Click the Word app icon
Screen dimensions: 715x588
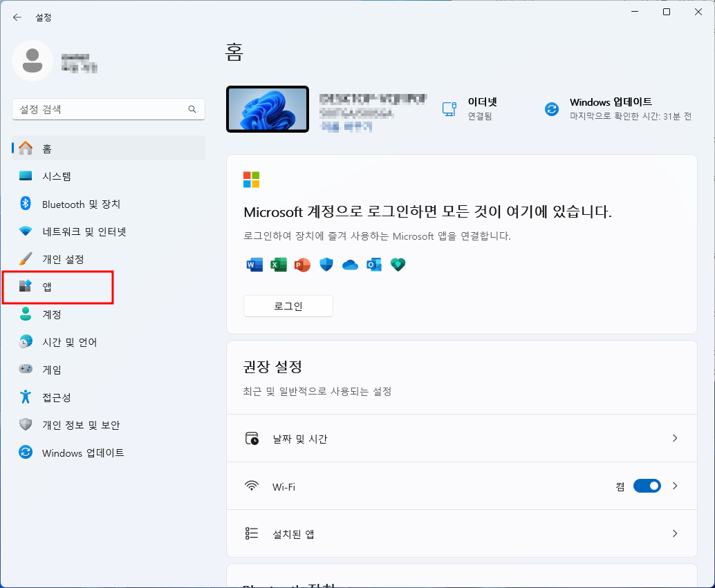click(254, 265)
